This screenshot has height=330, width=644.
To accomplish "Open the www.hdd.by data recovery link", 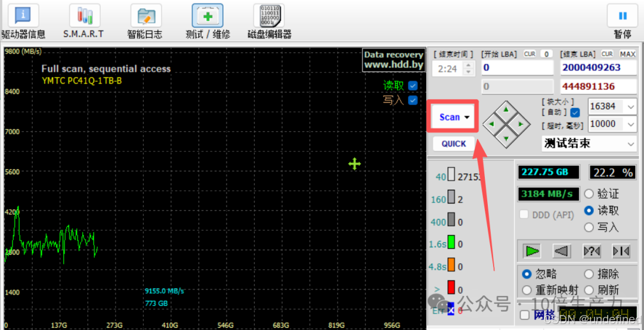I will [394, 65].
